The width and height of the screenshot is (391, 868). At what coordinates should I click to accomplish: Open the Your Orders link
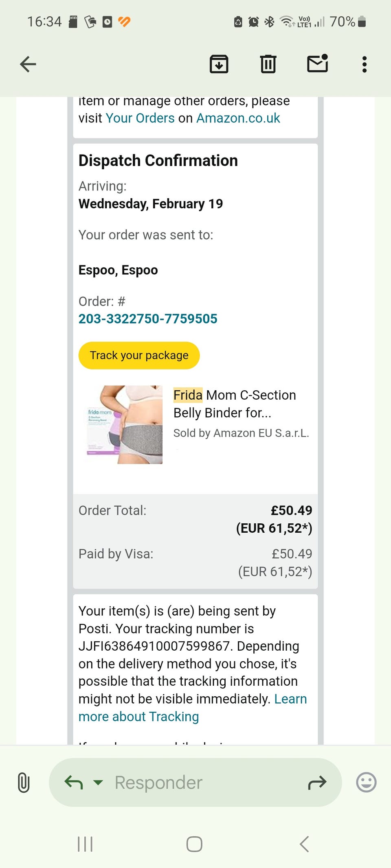coord(140,118)
